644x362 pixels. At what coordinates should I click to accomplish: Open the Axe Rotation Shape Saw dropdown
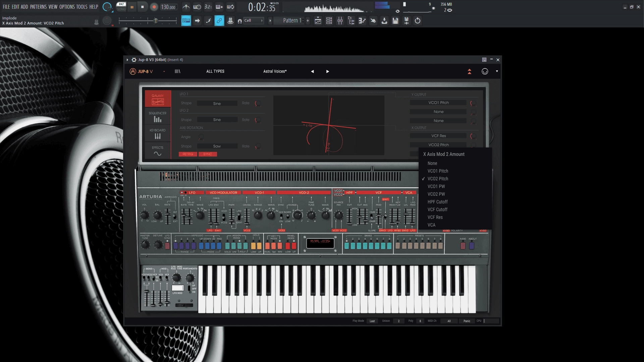tap(217, 146)
